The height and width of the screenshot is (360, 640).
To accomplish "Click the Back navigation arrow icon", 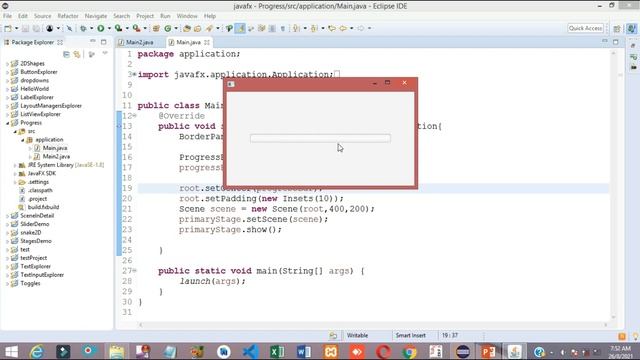I will (x=343, y=28).
